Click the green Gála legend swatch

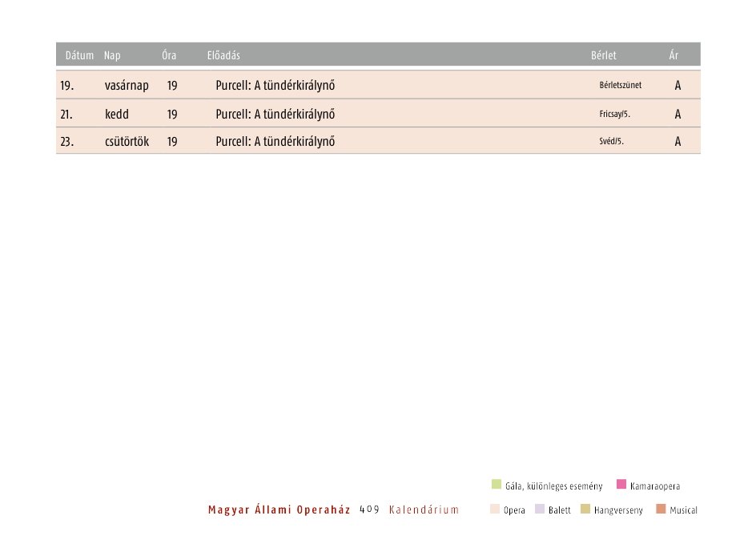[x=497, y=484]
